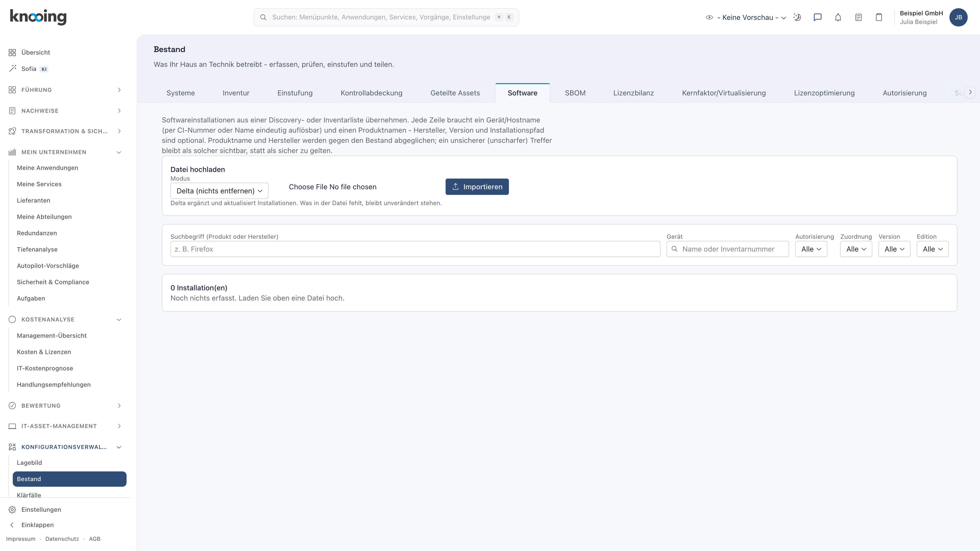Image resolution: width=980 pixels, height=551 pixels.
Task: Switch to the Kernfaktor/Virtualisierung tab
Action: [724, 93]
